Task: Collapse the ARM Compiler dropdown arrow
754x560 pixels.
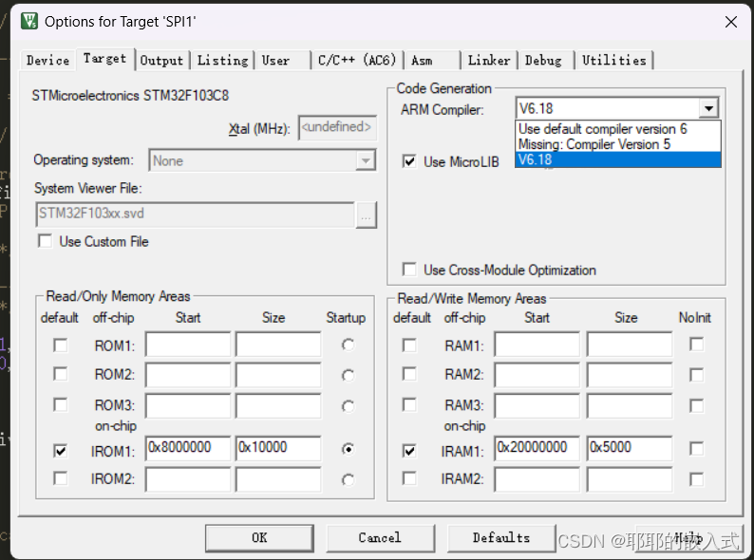Action: (x=708, y=108)
